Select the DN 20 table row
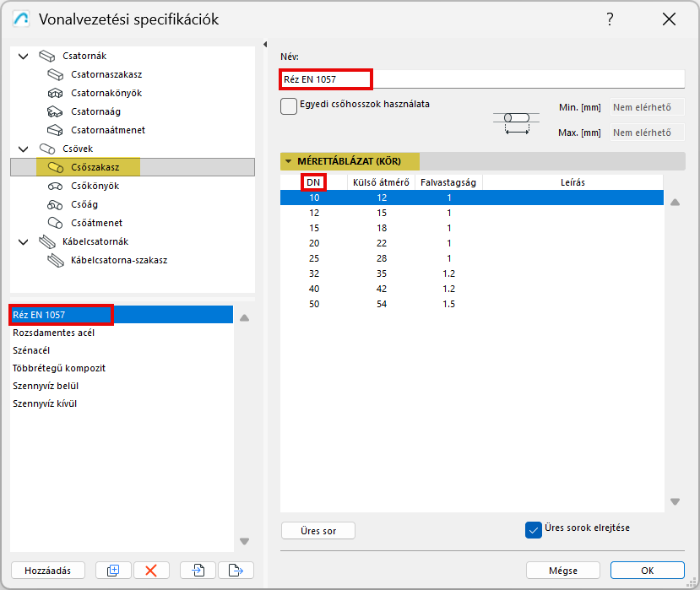This screenshot has width=700, height=590. 472,243
